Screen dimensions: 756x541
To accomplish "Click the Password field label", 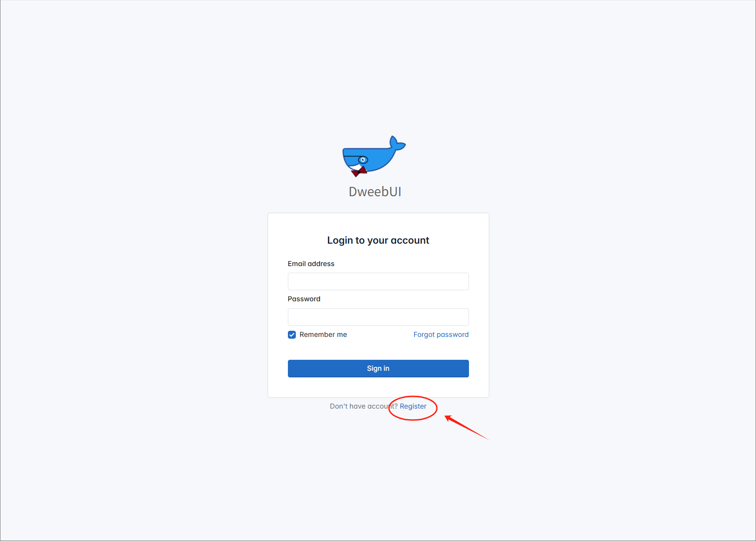I will point(304,299).
